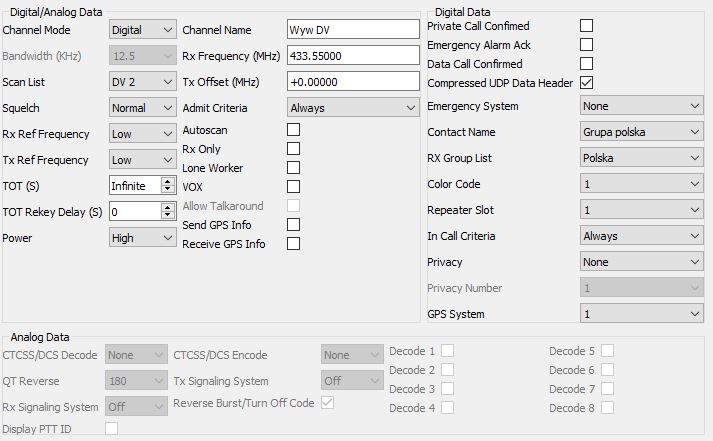713x441 pixels.
Task: Uncheck Compressed UDP Data Header
Action: point(587,83)
